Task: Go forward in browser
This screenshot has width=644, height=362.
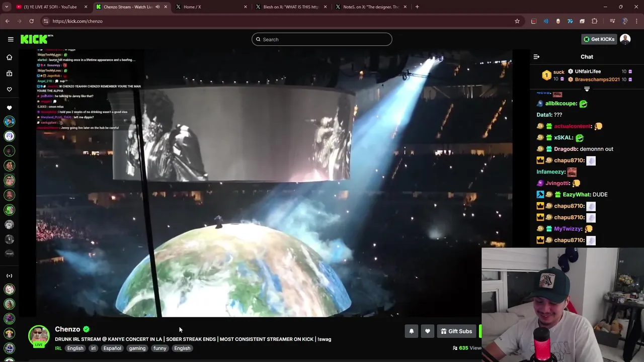Action: click(19, 21)
